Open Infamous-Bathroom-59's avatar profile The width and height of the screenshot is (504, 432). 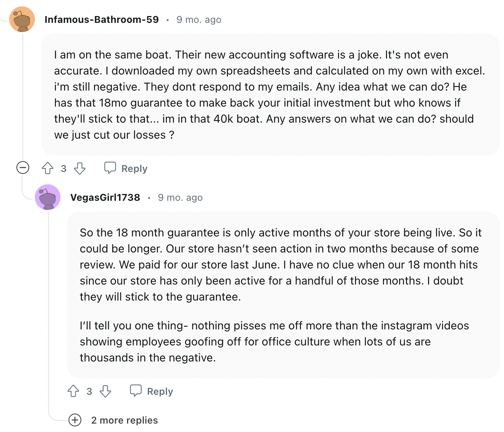click(x=22, y=19)
